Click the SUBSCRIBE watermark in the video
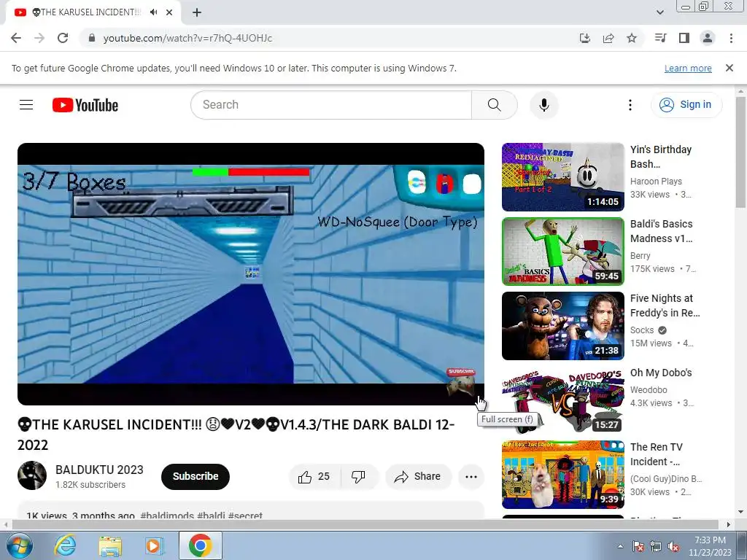 point(461,382)
